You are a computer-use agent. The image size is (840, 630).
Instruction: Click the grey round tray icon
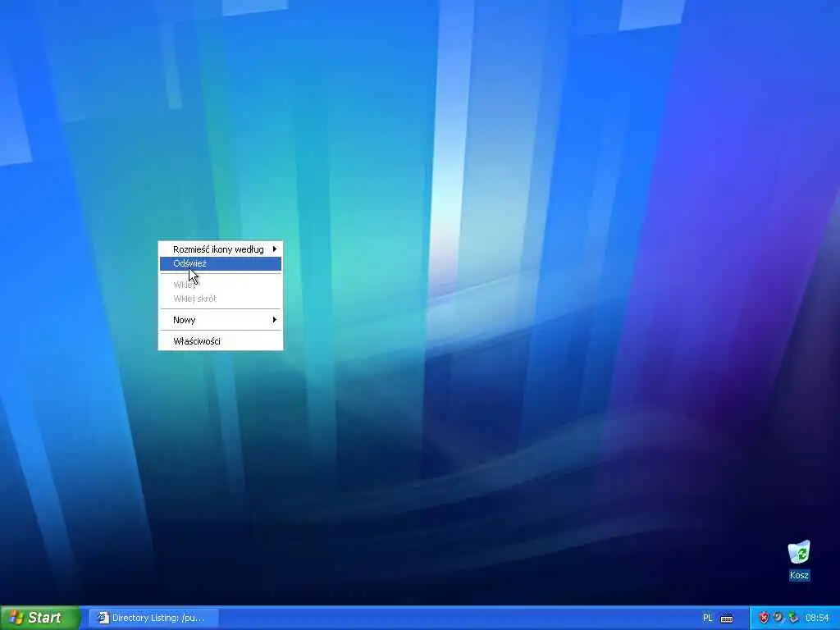(x=778, y=618)
